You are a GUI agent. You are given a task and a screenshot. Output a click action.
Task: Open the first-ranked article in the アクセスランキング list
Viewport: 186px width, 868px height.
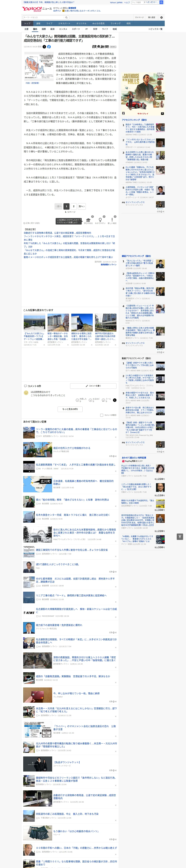tap(140, 128)
